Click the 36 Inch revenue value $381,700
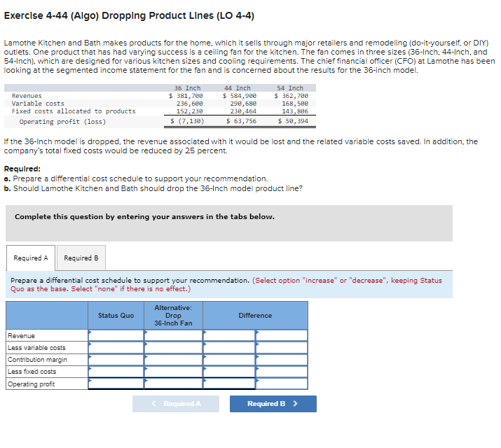 point(186,96)
